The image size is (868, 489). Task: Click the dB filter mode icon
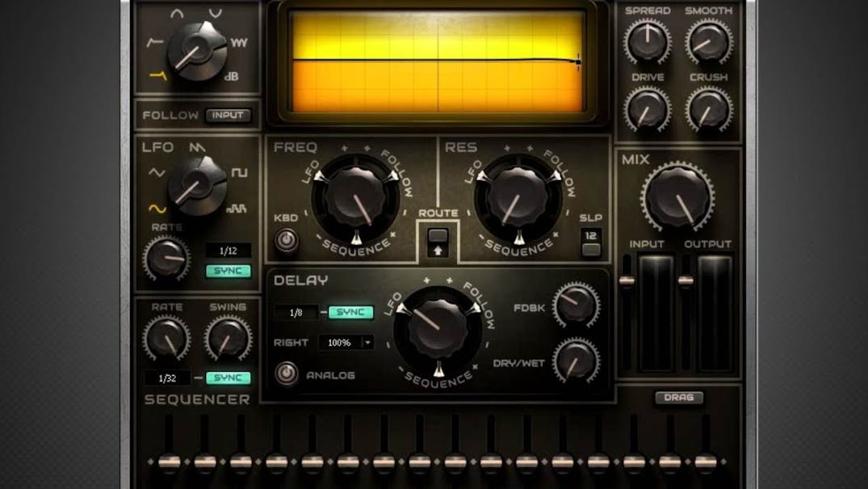(x=232, y=75)
